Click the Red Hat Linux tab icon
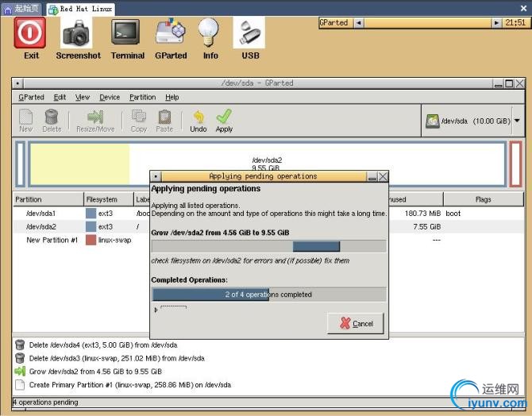Image resolution: width=532 pixels, height=416 pixels. pyautogui.click(x=53, y=10)
